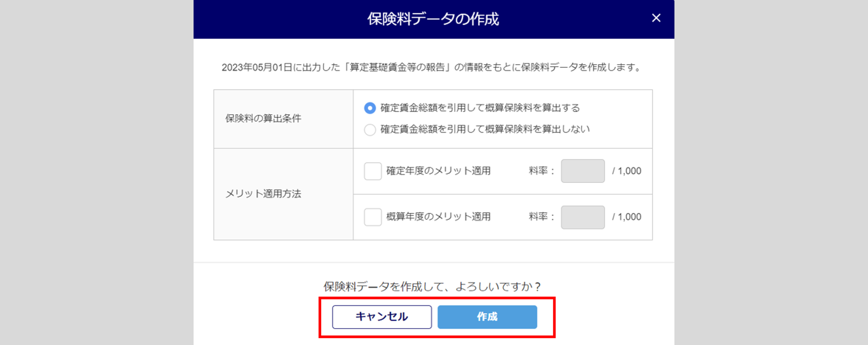Enable the 概算年度のメリット適用 checkbox
The width and height of the screenshot is (868, 345).
pyautogui.click(x=372, y=217)
